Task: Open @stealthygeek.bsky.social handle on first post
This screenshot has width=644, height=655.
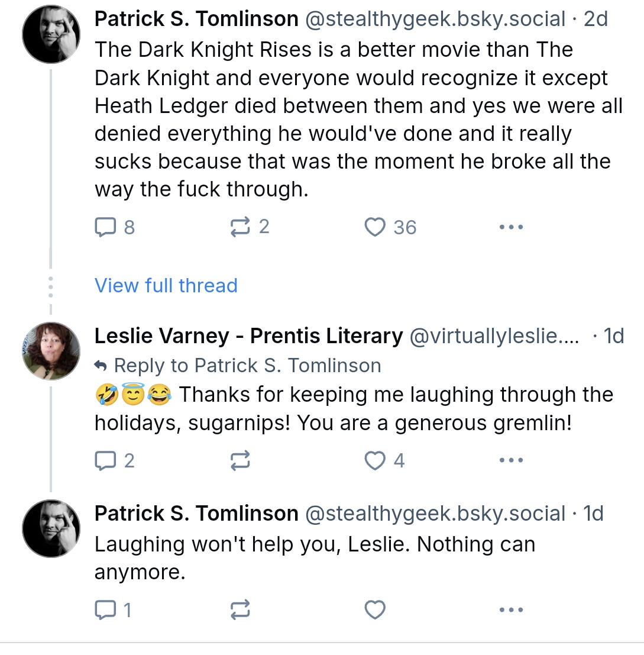Action: pos(435,19)
